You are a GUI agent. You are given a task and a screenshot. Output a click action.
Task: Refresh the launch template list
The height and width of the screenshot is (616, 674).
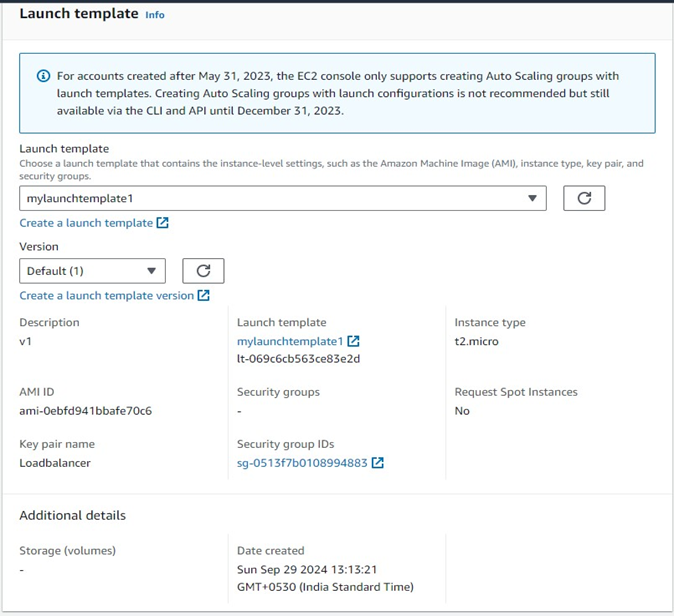pos(584,198)
